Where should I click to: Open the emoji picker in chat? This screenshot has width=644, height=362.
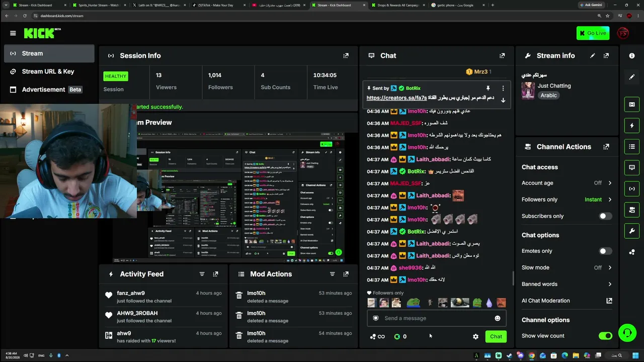click(498, 318)
